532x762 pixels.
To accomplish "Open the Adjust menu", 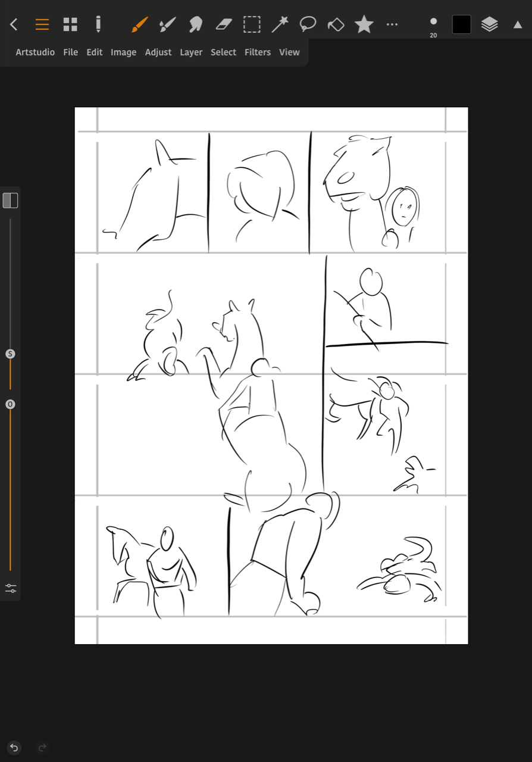I will (x=158, y=52).
